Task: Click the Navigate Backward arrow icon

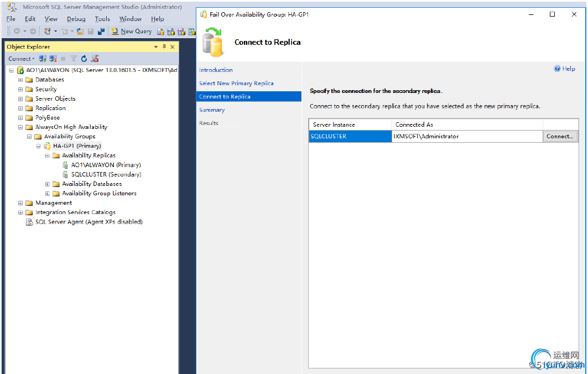Action: click(17, 31)
